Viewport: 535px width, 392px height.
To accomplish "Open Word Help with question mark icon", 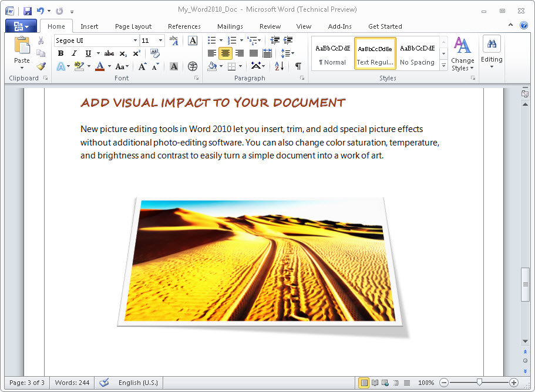I will point(524,26).
